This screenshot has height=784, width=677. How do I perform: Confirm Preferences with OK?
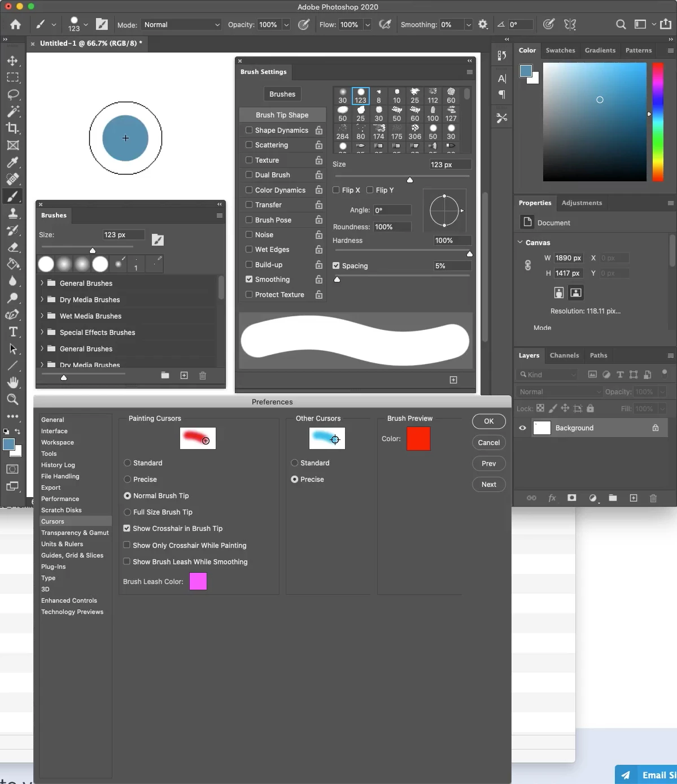pyautogui.click(x=489, y=421)
